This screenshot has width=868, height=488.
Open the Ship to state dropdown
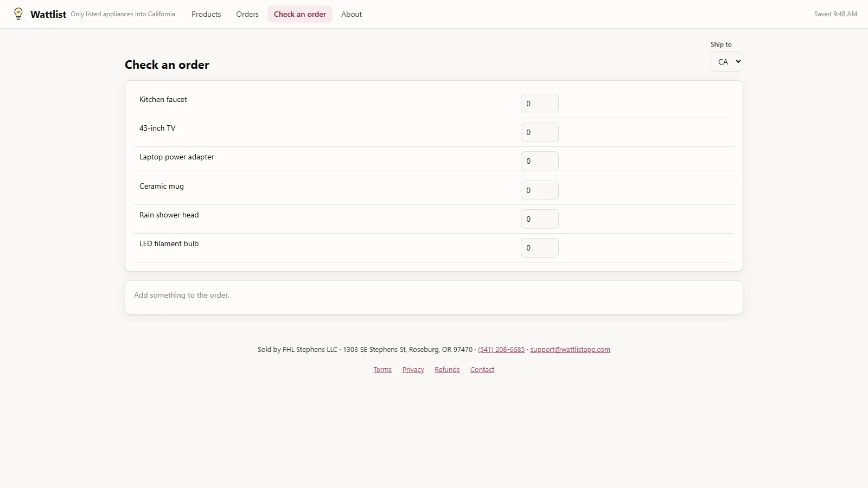click(727, 62)
